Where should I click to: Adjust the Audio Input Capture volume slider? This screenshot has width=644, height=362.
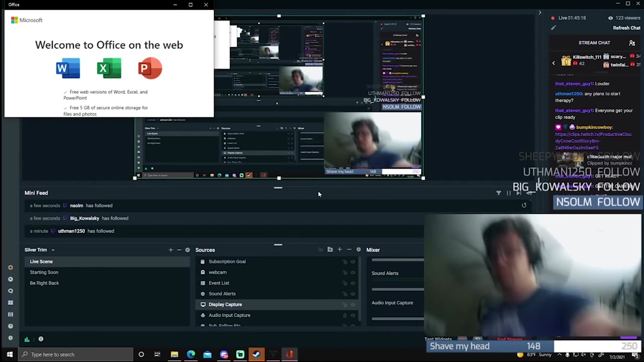[397, 319]
